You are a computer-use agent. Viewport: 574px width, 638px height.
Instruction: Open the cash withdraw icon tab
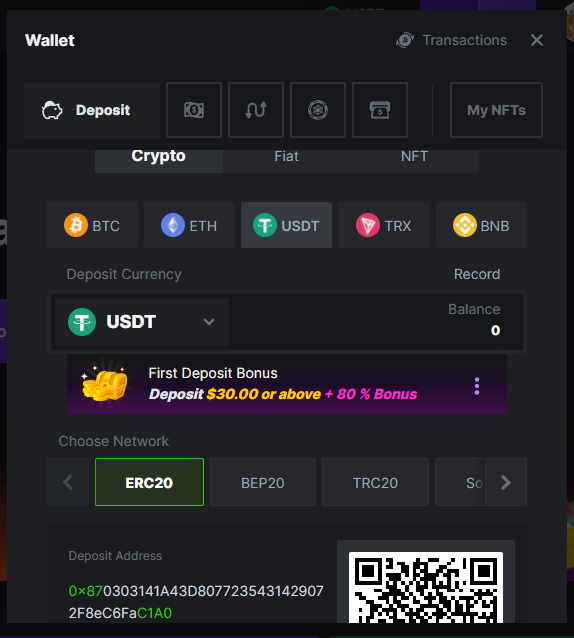tap(194, 110)
